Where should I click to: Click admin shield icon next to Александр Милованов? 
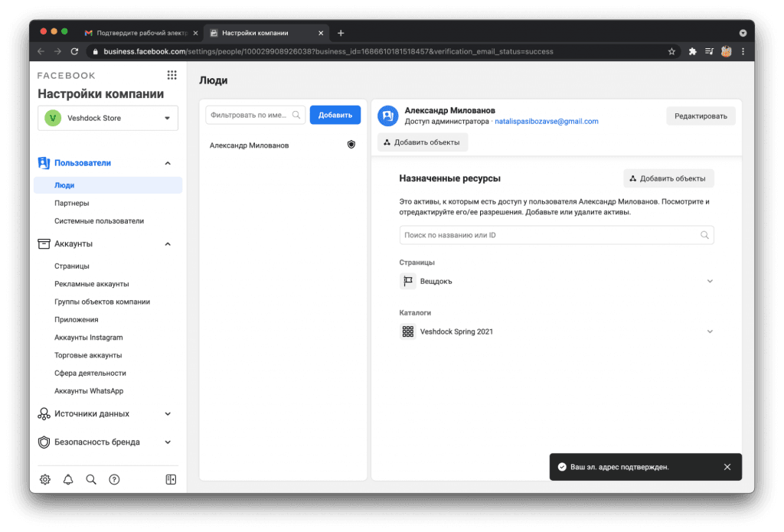(351, 145)
